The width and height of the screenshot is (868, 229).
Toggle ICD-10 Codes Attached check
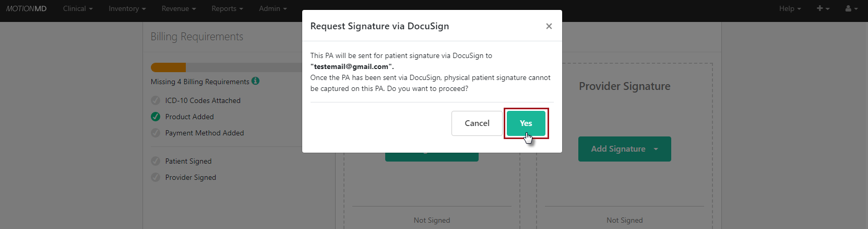click(156, 100)
